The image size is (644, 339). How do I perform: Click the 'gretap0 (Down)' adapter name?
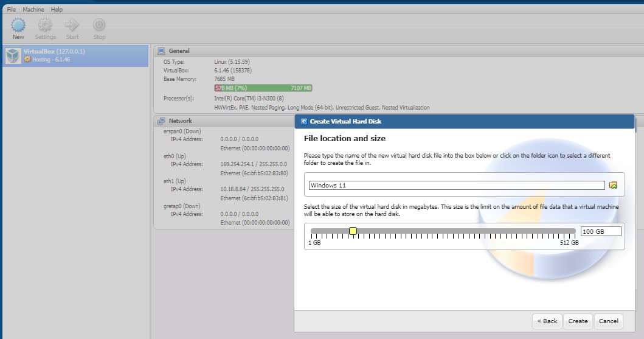182,206
